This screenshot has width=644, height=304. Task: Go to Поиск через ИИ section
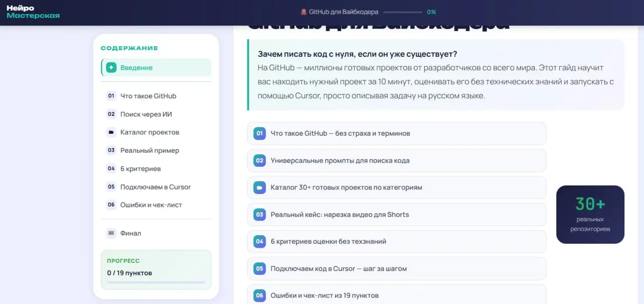tap(156, 114)
